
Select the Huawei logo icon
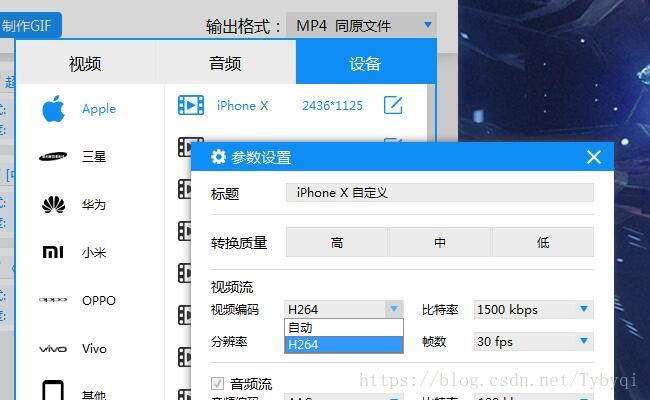tap(53, 204)
